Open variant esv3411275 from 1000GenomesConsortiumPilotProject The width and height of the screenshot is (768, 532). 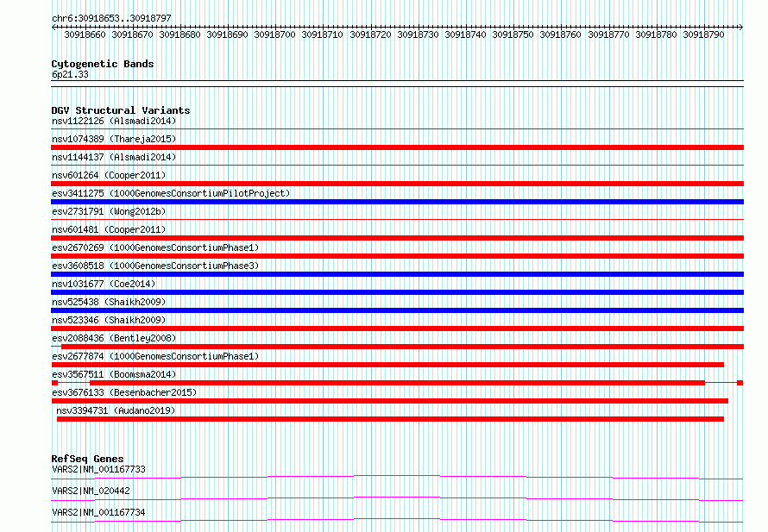pos(171,193)
